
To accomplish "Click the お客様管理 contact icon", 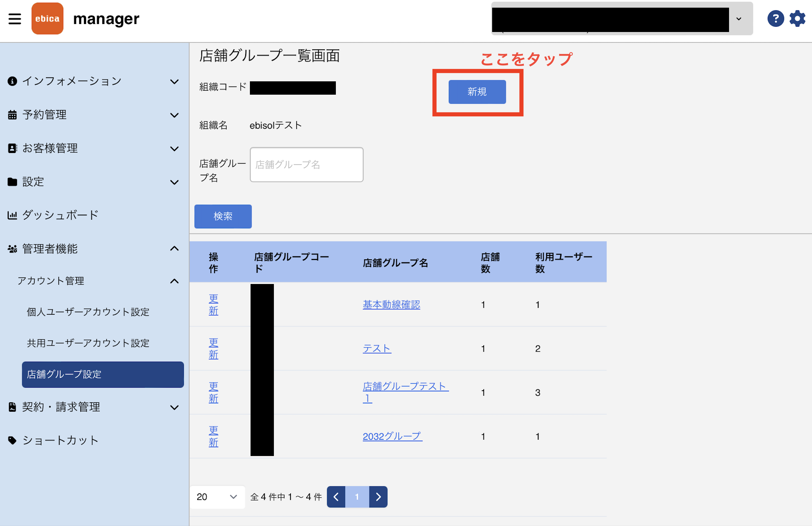I will pos(12,148).
